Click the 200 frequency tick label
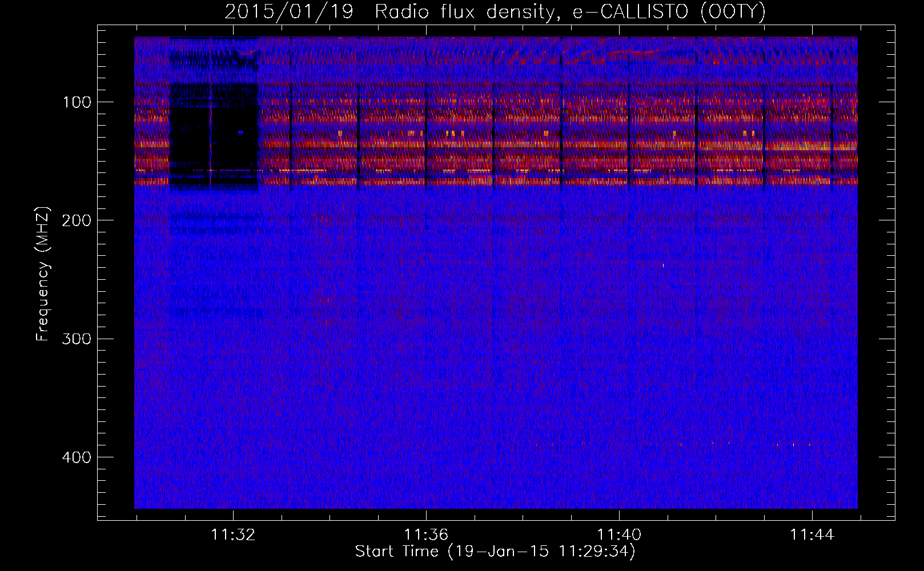 [77, 220]
